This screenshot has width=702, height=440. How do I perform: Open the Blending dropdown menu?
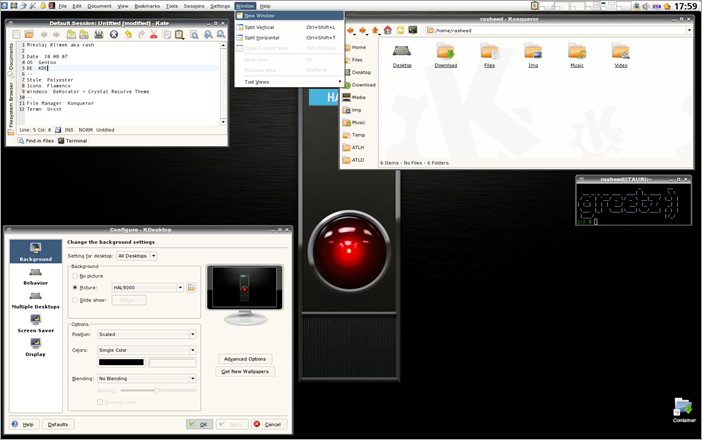146,379
